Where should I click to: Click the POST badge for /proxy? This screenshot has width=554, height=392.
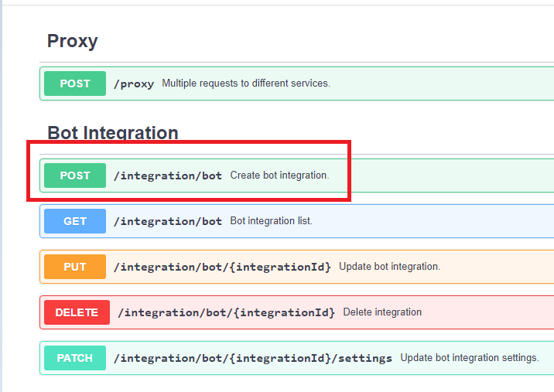75,84
